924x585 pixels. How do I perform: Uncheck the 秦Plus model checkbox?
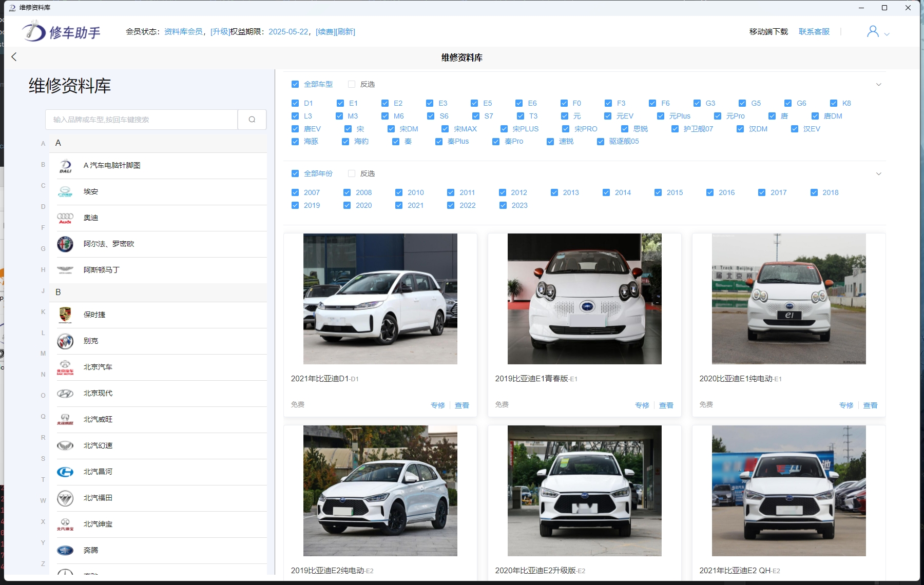click(x=439, y=142)
